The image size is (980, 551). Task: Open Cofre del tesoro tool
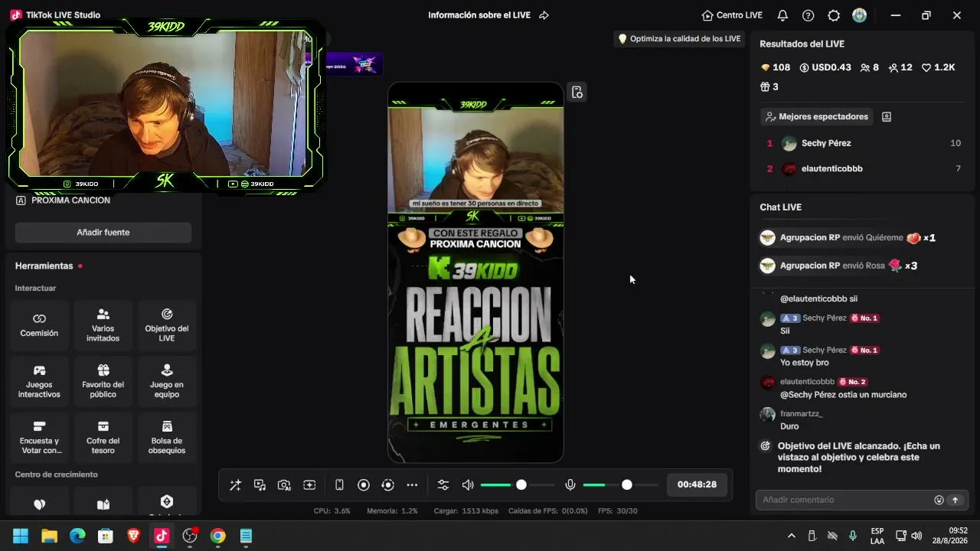click(x=103, y=437)
